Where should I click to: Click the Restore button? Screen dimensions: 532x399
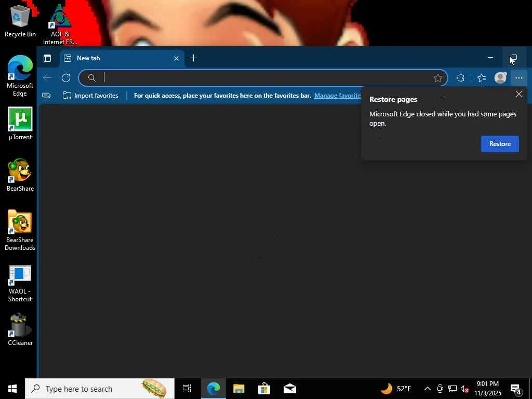point(500,144)
